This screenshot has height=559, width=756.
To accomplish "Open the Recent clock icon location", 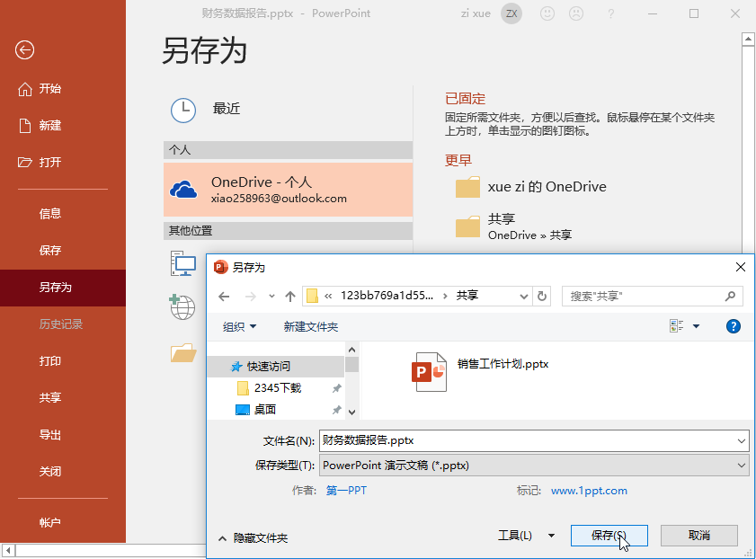I will click(x=183, y=111).
